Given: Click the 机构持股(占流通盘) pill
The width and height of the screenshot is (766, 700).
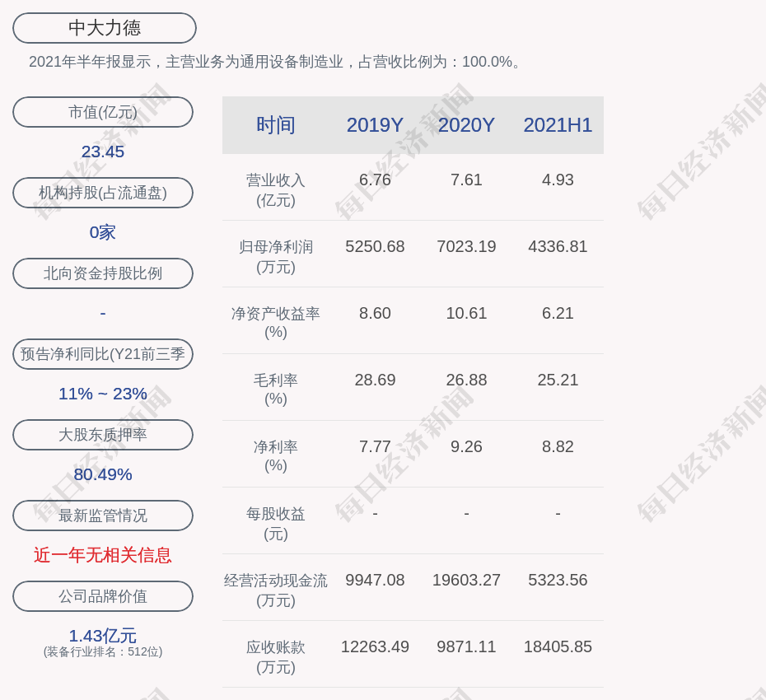Looking at the screenshot, I should point(103,193).
